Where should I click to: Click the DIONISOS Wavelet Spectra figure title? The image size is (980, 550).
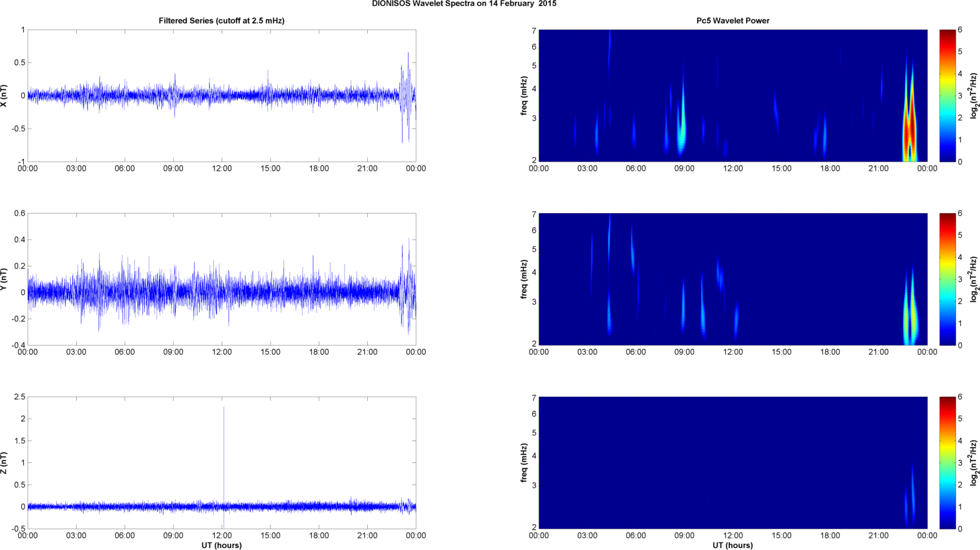tap(464, 4)
